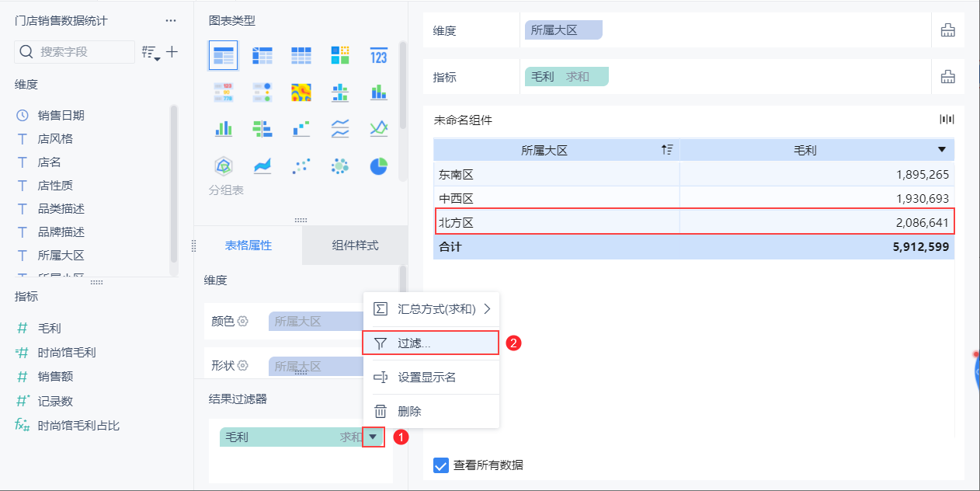
Task: Select the 销售额 indicator field
Action: pos(56,376)
